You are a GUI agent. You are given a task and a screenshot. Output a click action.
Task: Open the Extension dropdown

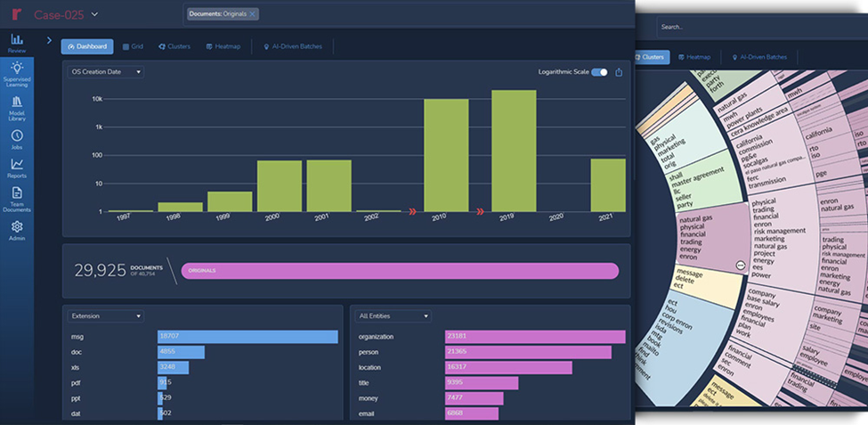click(106, 315)
